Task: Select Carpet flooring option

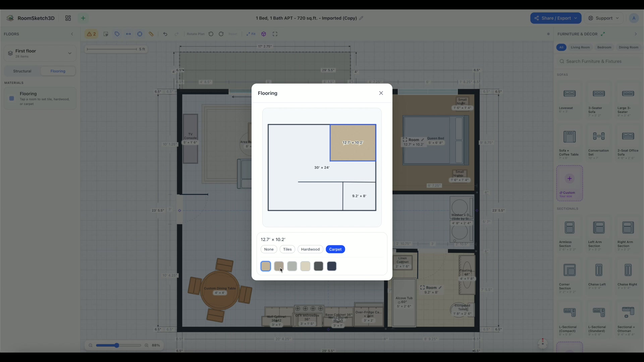Action: [x=335, y=249]
